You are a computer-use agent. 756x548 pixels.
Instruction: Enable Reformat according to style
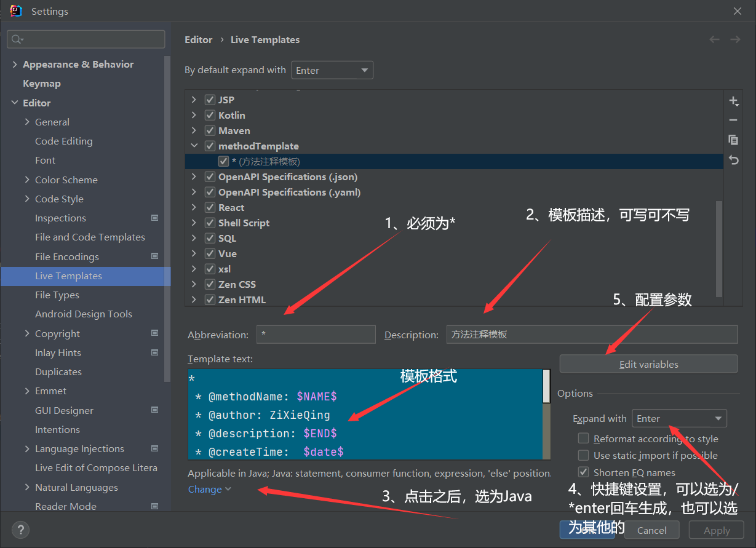tap(583, 439)
